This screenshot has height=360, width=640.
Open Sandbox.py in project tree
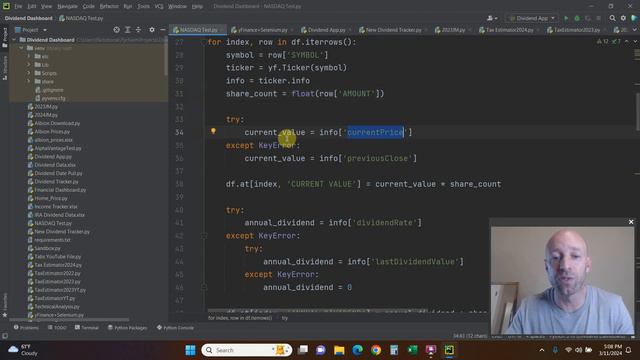[x=47, y=248]
